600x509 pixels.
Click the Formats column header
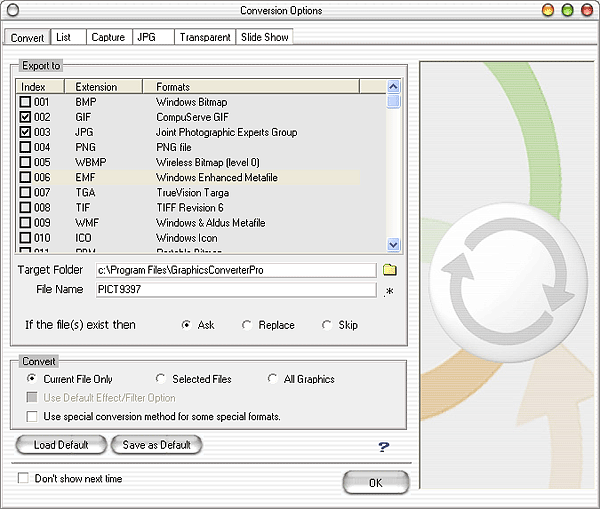251,86
